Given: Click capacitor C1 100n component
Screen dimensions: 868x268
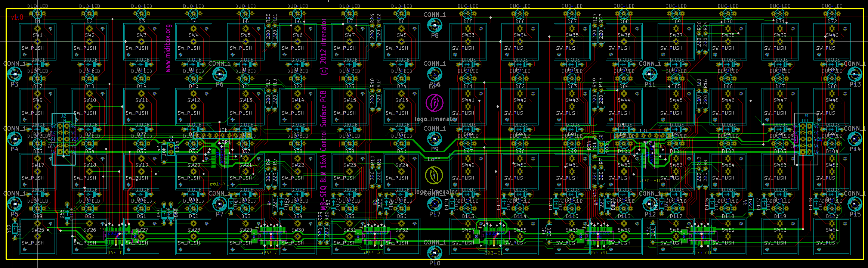Looking at the screenshot, I should 171,148.
